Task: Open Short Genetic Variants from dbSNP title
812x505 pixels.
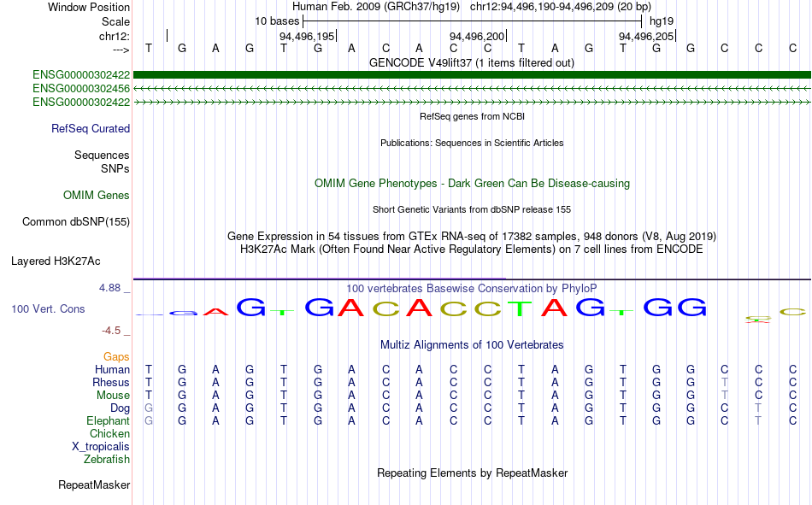Action: (472, 209)
